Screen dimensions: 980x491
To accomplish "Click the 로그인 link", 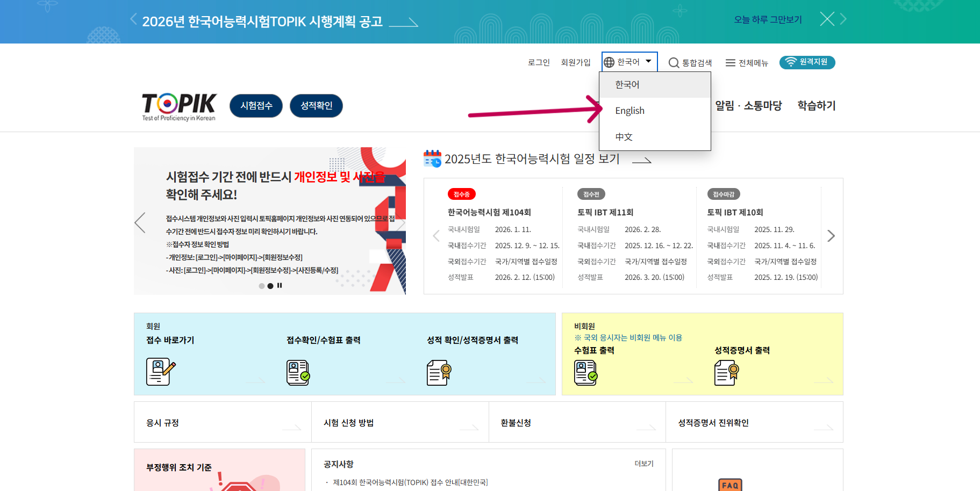I will pyautogui.click(x=539, y=63).
